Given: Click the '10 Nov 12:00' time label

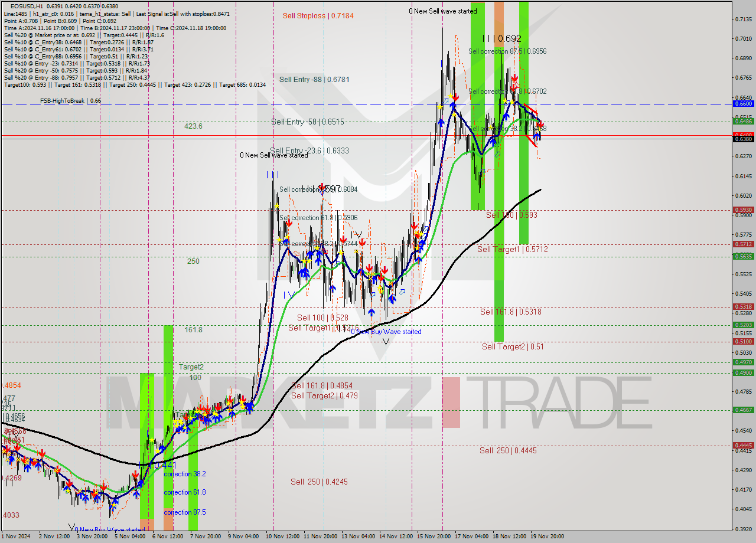Looking at the screenshot, I should pos(282,537).
